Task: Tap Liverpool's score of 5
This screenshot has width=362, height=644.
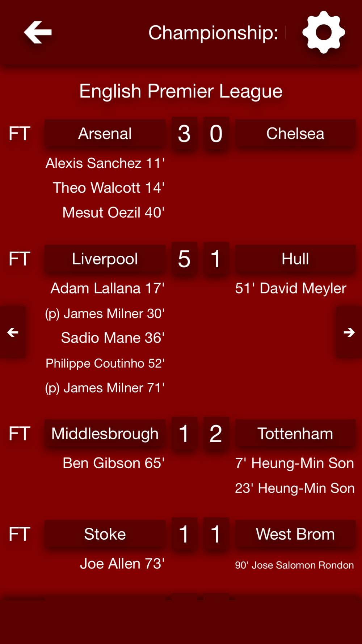Action: [184, 259]
